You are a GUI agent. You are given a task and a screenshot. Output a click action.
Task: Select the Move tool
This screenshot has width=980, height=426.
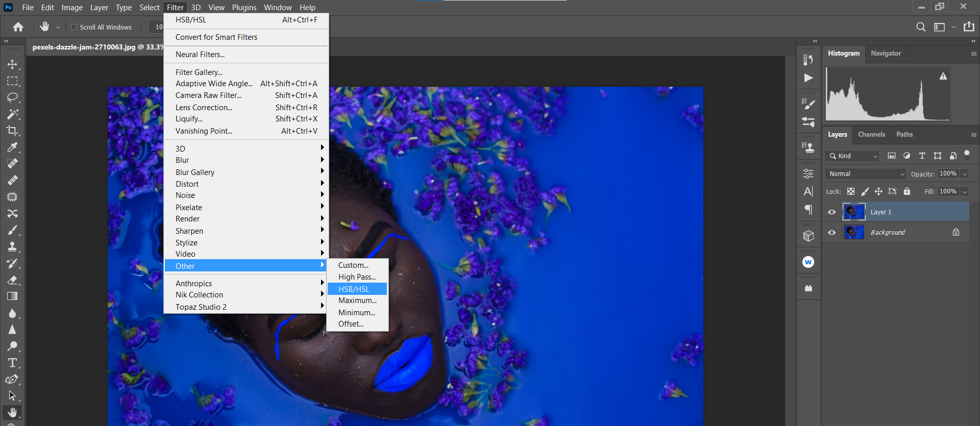coord(12,64)
